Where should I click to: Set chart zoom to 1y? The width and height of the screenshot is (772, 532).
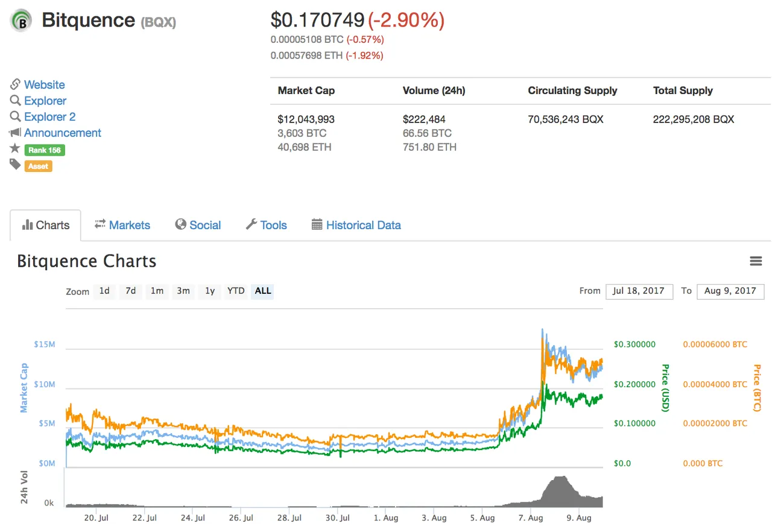pyautogui.click(x=209, y=291)
